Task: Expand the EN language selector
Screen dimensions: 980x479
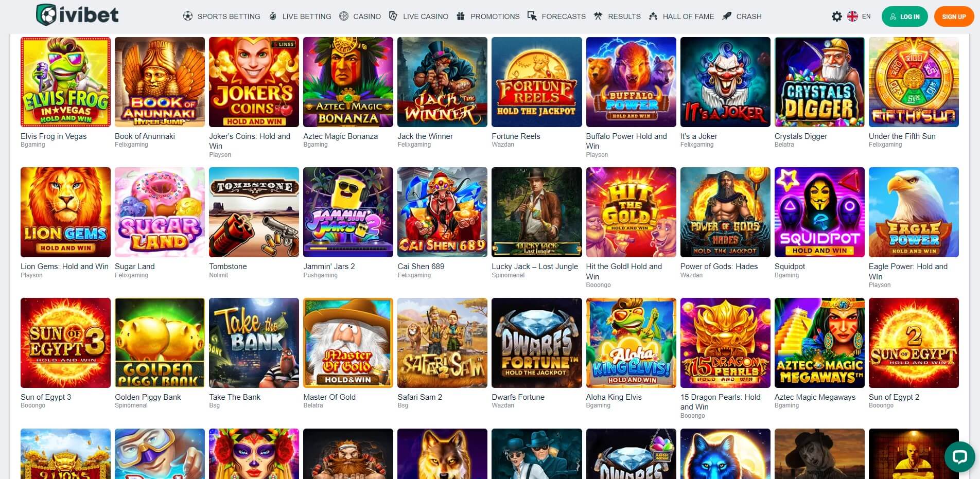Action: tap(866, 16)
